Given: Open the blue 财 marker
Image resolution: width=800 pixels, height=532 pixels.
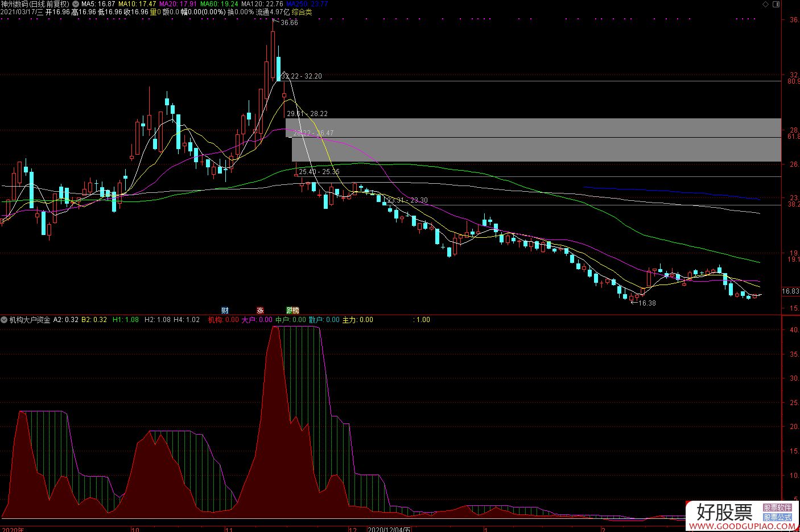Looking at the screenshot, I should coord(225,311).
